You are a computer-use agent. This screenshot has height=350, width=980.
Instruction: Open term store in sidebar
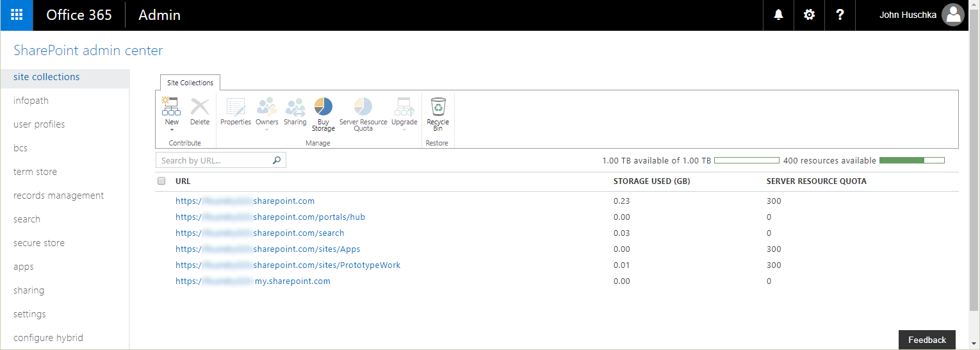pyautogui.click(x=35, y=172)
